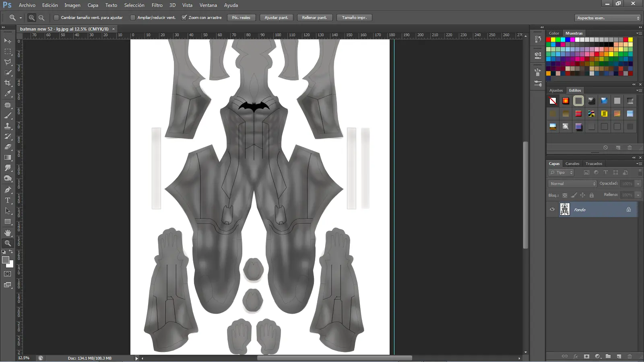
Task: Select the Spot Healing Brush tool
Action: [x=8, y=105]
